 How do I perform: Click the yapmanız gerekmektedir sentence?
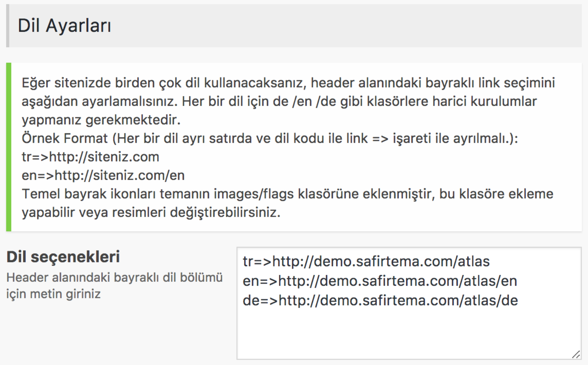[101, 120]
